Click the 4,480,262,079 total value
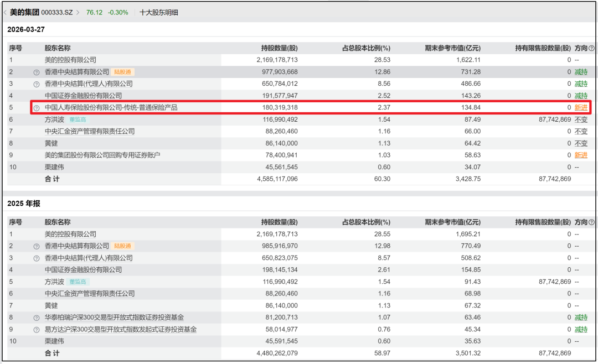Screen dimensions: 598x364 pos(277,353)
